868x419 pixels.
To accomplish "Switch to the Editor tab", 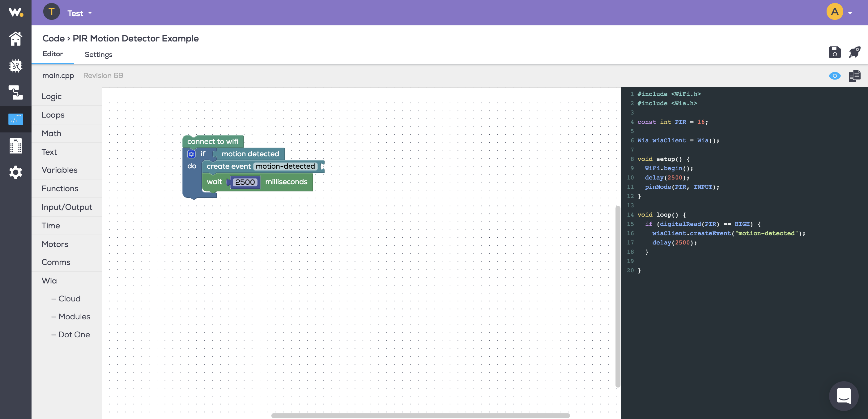I will pos(53,54).
